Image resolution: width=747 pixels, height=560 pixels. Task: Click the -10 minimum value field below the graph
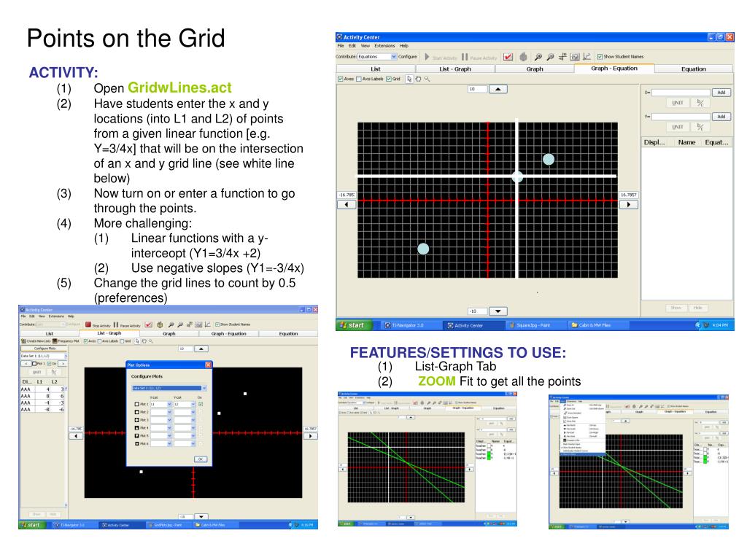[x=477, y=311]
